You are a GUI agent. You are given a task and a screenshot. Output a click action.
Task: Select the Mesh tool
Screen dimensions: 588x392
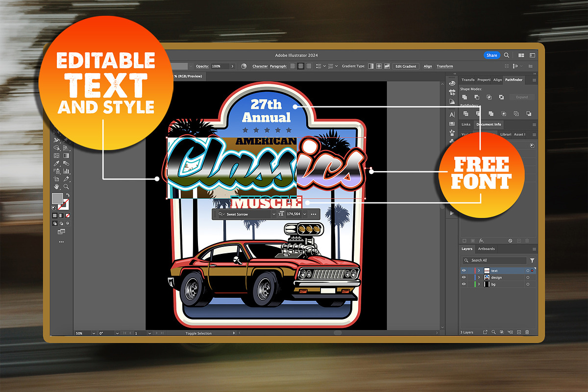pyautogui.click(x=56, y=155)
